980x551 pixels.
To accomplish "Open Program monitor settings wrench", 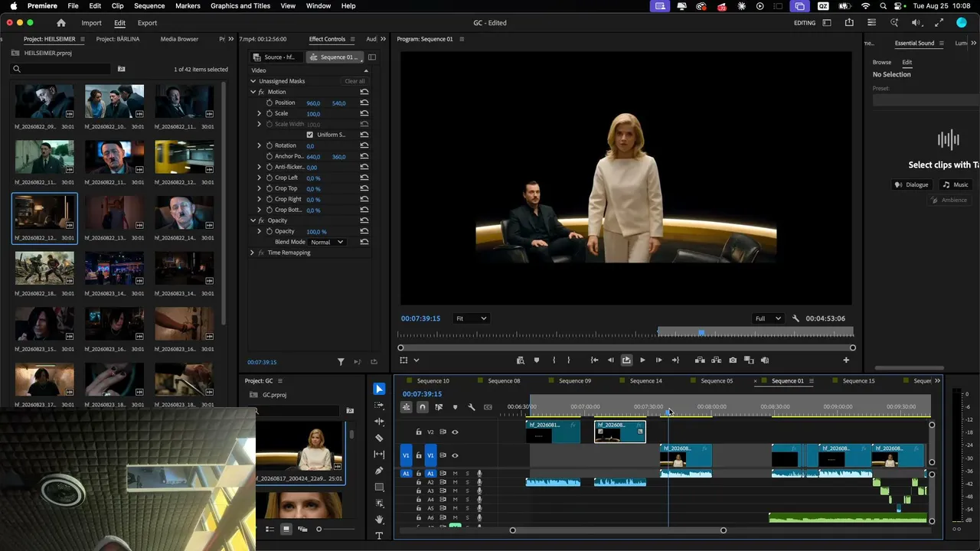I will pyautogui.click(x=795, y=318).
